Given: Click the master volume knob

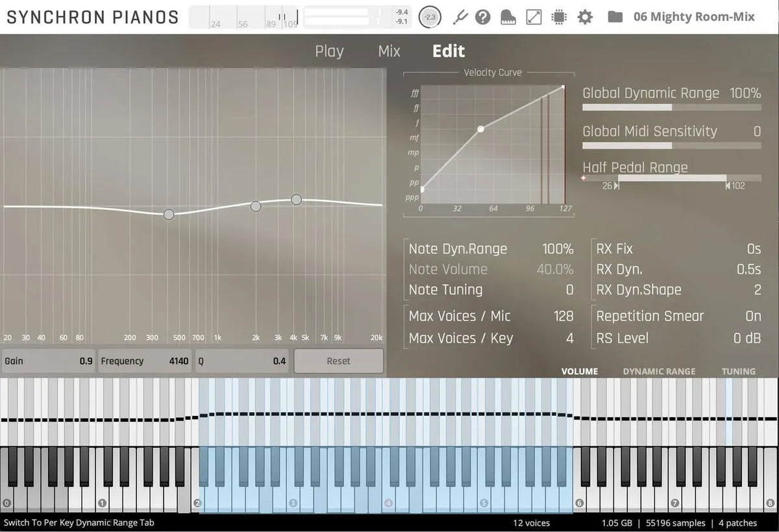Looking at the screenshot, I should coord(430,17).
